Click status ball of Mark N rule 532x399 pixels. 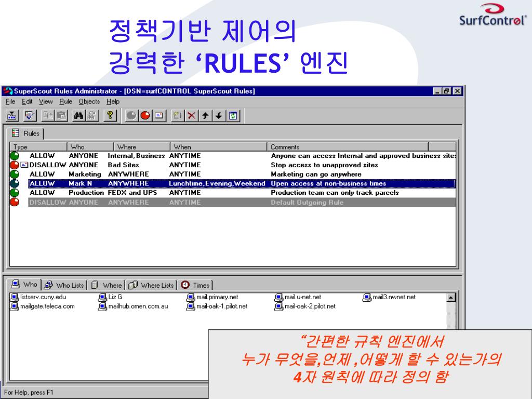pos(14,183)
